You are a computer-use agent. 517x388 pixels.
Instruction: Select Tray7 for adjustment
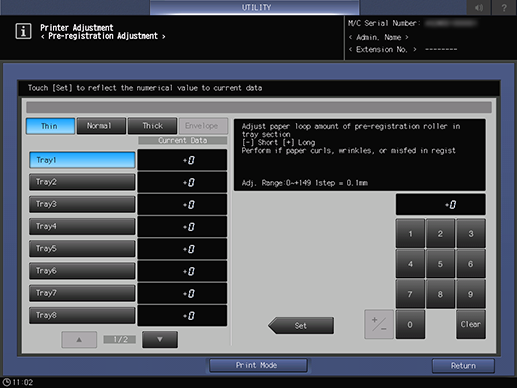82,293
